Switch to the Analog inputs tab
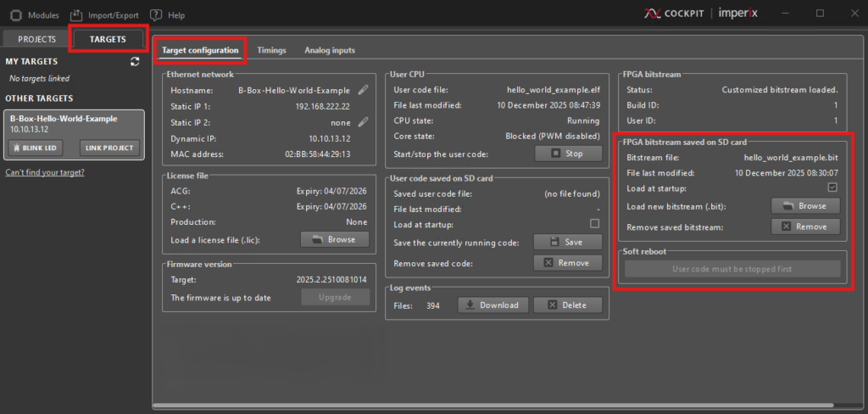 coord(330,51)
